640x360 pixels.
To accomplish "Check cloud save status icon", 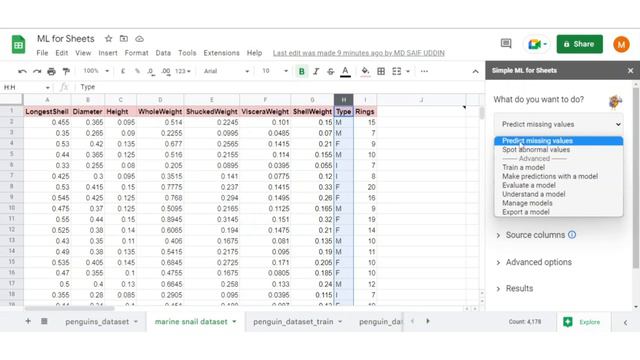I will click(140, 39).
